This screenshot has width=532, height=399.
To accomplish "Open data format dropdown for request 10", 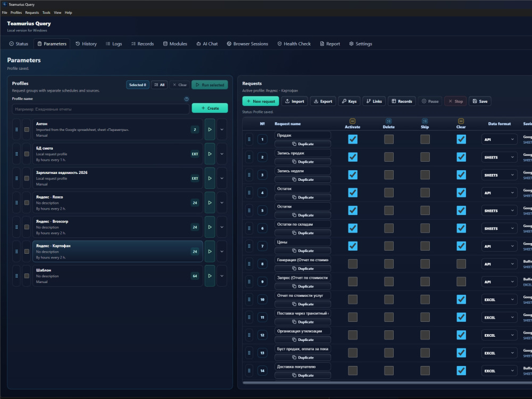I will (499, 300).
